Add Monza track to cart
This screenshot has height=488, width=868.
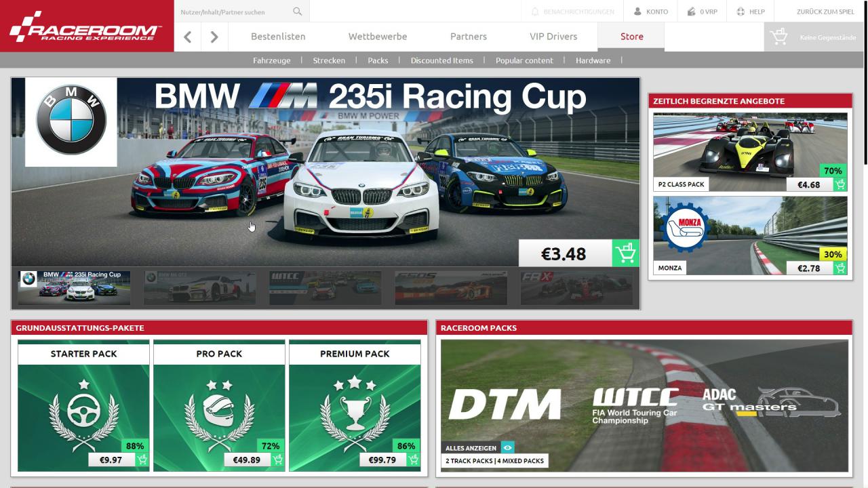click(x=840, y=268)
